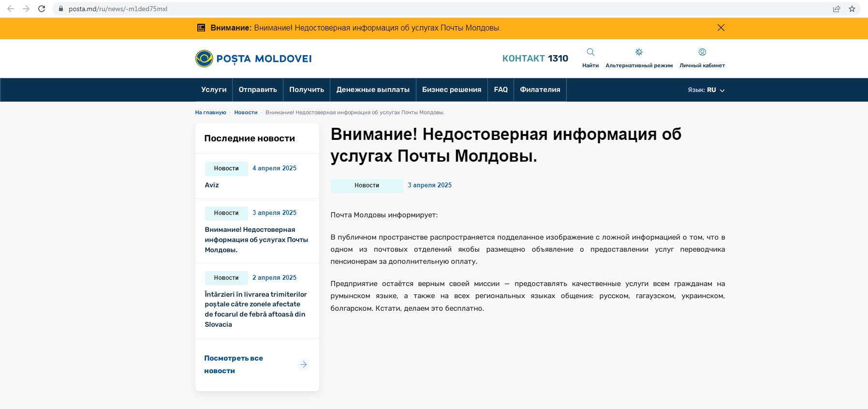Open search with Найти magnifier icon

point(590,58)
